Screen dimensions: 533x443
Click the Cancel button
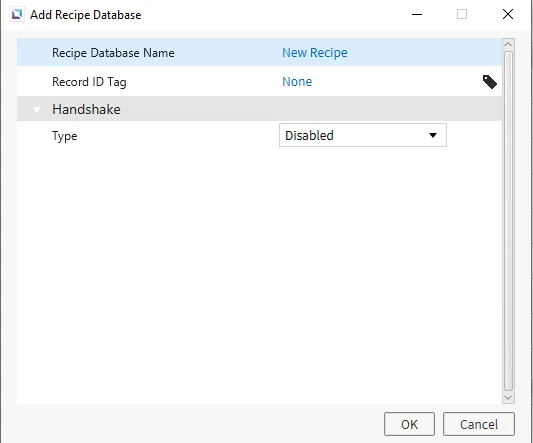pyautogui.click(x=479, y=424)
